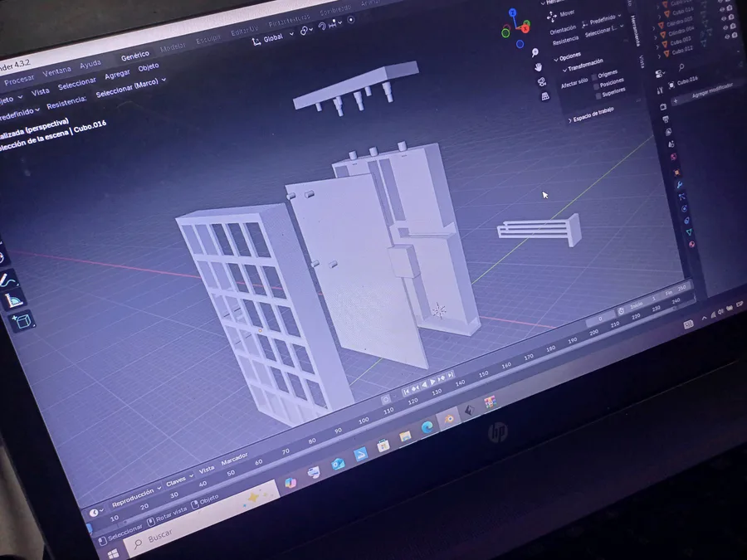Open the Reproducción dropdown in timeline

point(136,496)
